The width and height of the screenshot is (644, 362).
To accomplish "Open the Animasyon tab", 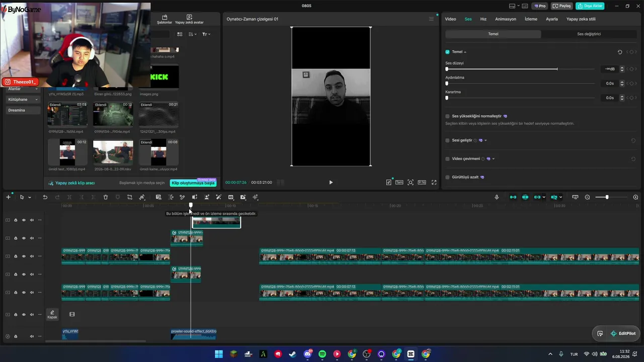I will (x=506, y=19).
